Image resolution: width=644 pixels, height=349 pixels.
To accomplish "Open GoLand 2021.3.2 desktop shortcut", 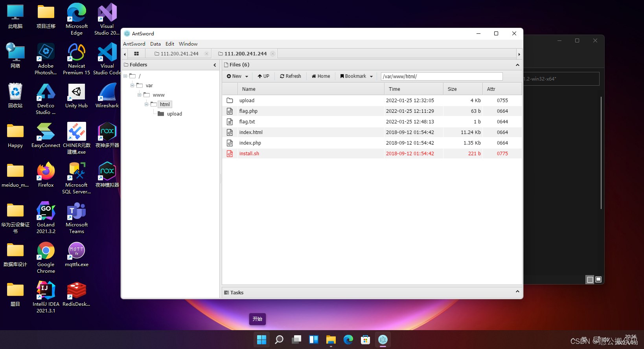I will coord(46,218).
